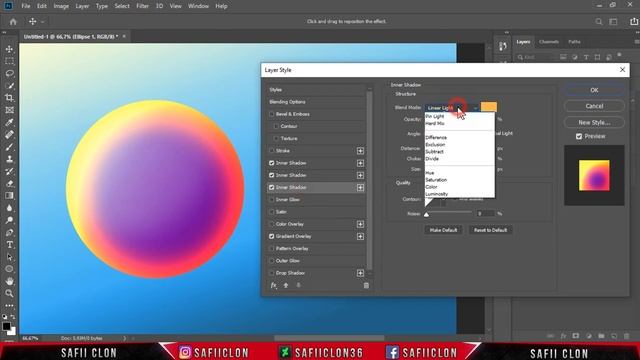The image size is (640, 360).
Task: Click the Noise slider handle
Action: pos(427,214)
